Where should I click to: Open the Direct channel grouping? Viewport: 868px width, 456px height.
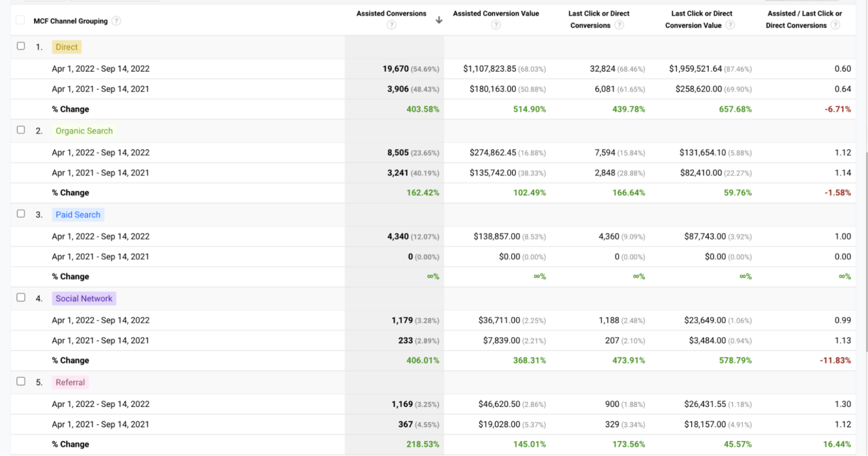pos(67,47)
